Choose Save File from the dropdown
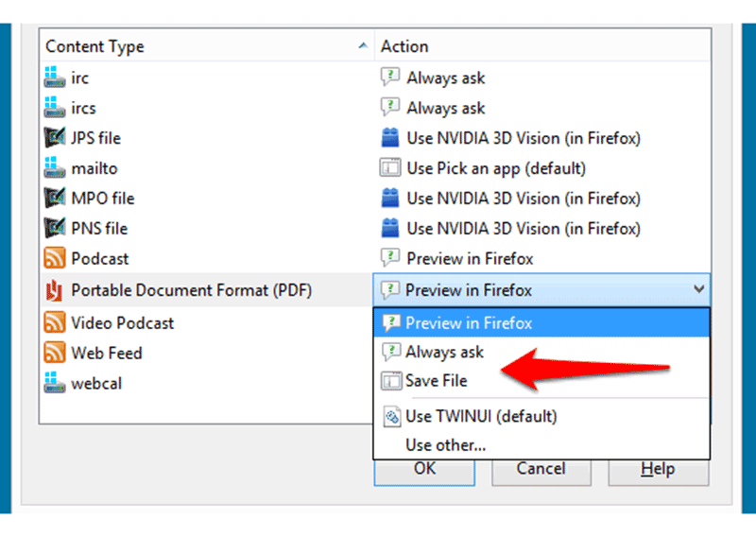The image size is (756, 537). (436, 381)
